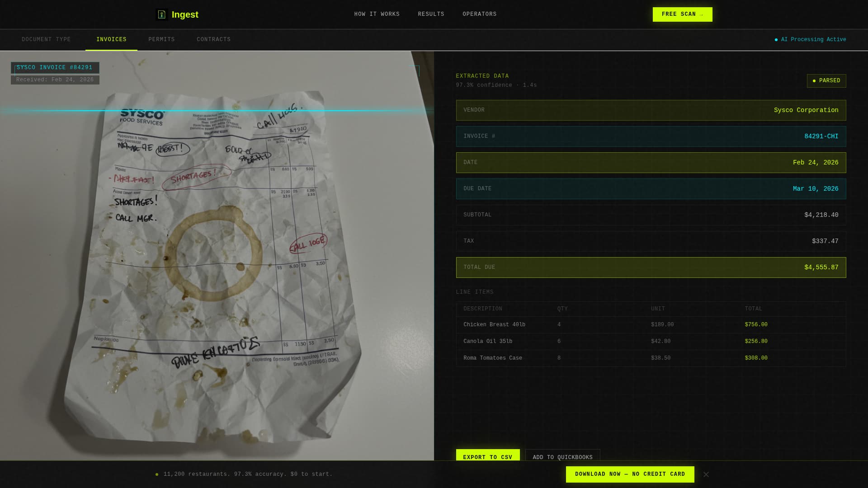Select the Invoice # field 84291-CHI
Screen dimensions: 868x488
click(651, 136)
